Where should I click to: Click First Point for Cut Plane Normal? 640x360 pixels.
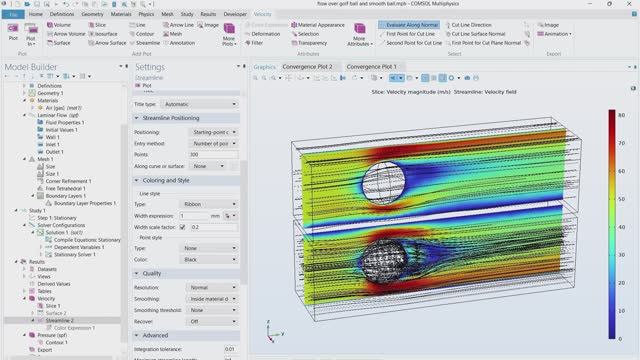(x=483, y=43)
